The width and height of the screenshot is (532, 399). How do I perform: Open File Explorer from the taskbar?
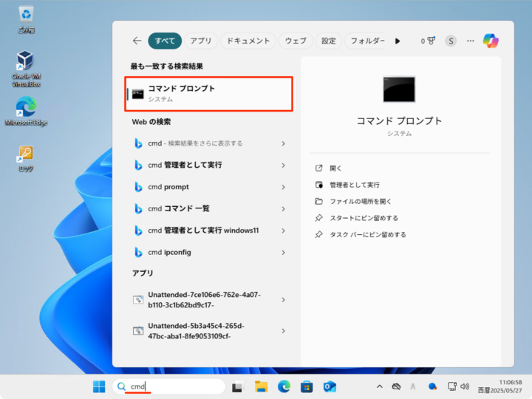[261, 386]
